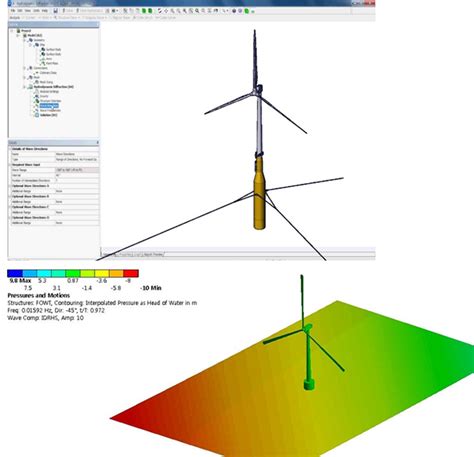This screenshot has height=457, width=474.
Task: Select the Wave Directions tree item
Action: pyautogui.click(x=49, y=106)
